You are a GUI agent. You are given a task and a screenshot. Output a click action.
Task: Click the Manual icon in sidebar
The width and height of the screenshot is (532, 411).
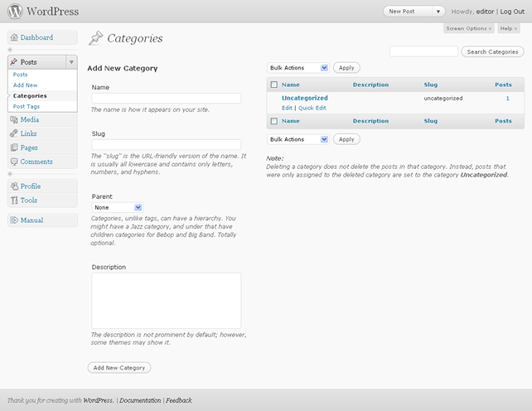pyautogui.click(x=14, y=220)
